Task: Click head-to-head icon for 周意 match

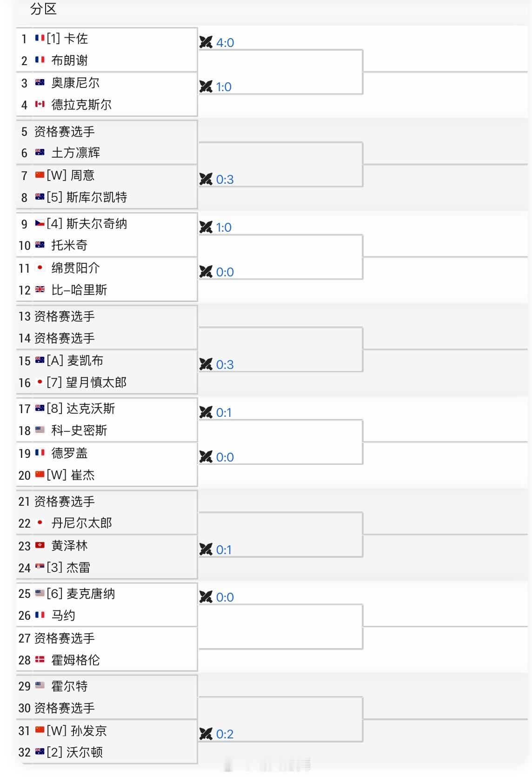Action: click(206, 179)
